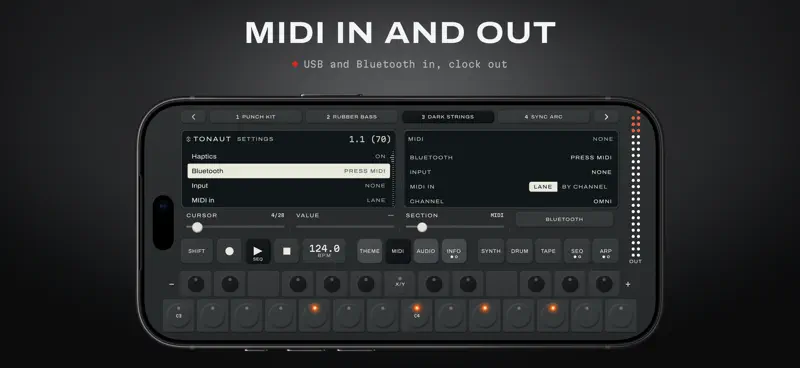800x368 pixels.
Task: Tap the INPUT NONE row in MIDI panel
Action: click(x=511, y=172)
